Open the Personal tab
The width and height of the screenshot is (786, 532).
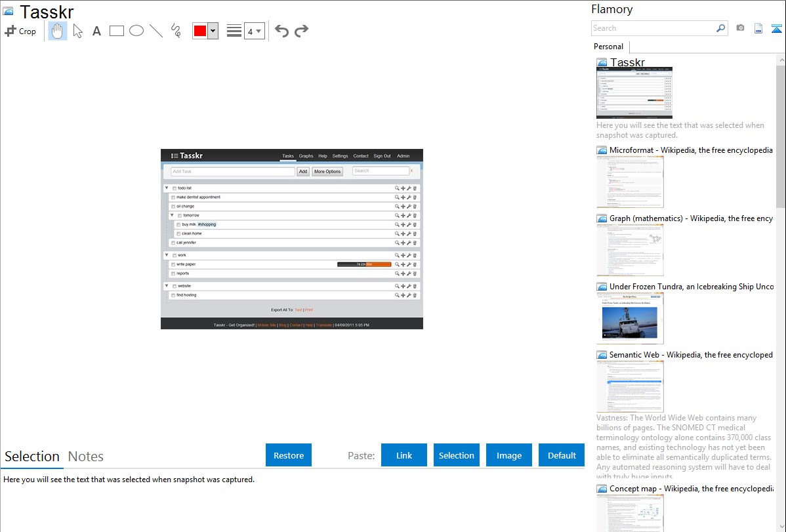pyautogui.click(x=608, y=47)
